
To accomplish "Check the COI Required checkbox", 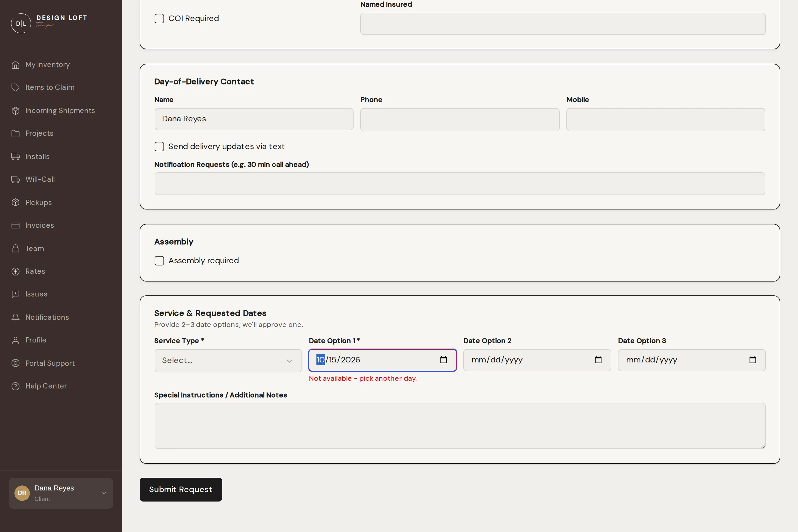I will pyautogui.click(x=159, y=18).
